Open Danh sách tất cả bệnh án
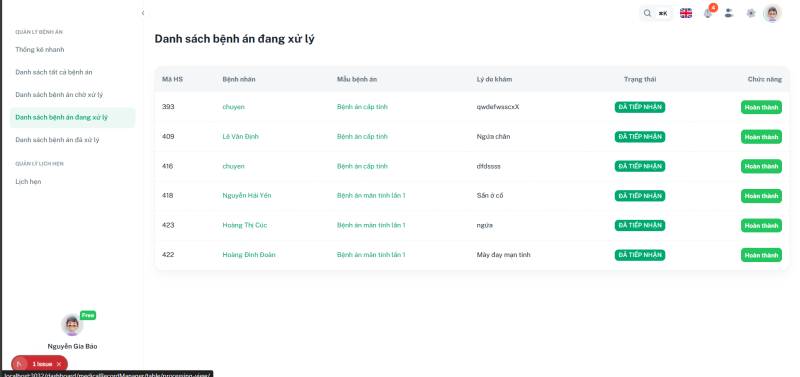Screen dimensions: 800x377 (x=72, y=72)
